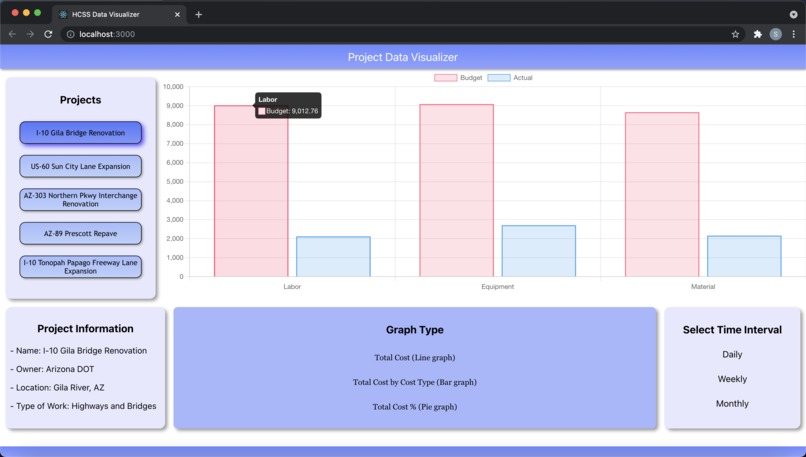Open a new browser tab
Screen dimensions: 806x457
[x=198, y=14]
